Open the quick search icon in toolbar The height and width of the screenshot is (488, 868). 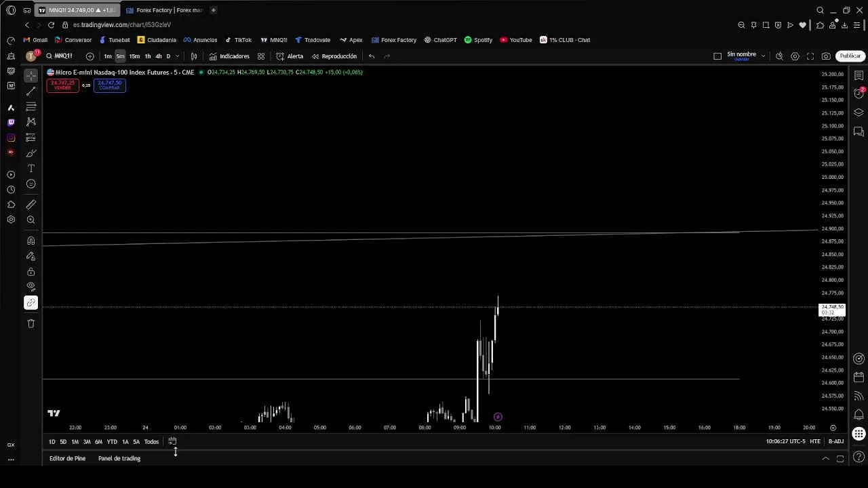tap(779, 56)
